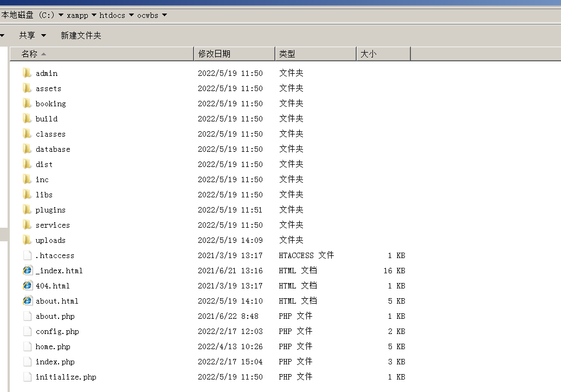Navigate to 本地磁盘 (C:) breadcrumb
This screenshot has height=392, width=561.
pos(28,15)
